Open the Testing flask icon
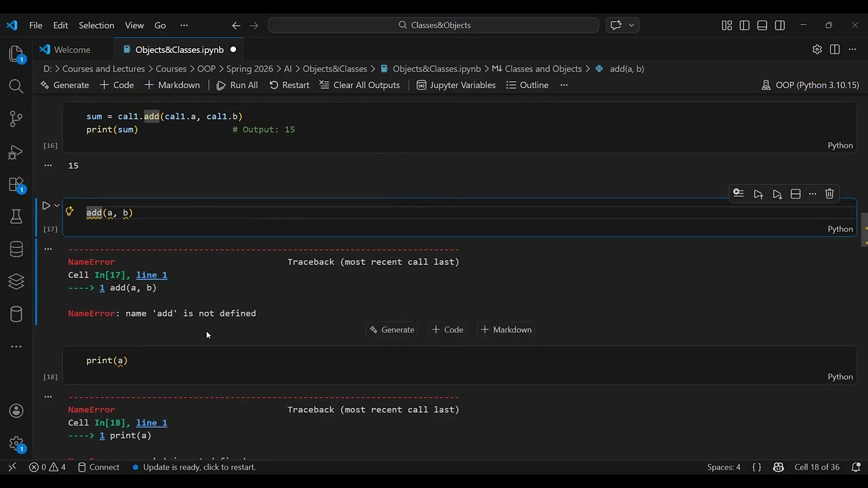868x488 pixels. pyautogui.click(x=16, y=217)
